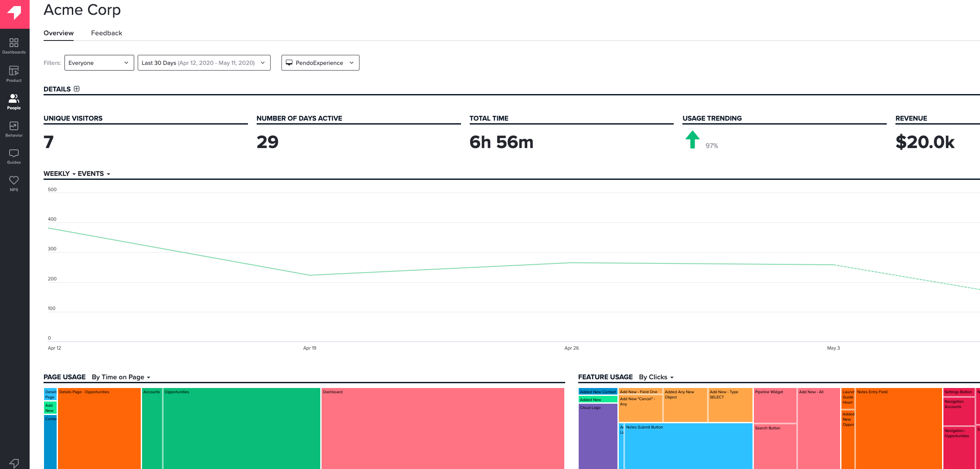
Task: Click the Navigation - Opportunities block
Action: 959,448
